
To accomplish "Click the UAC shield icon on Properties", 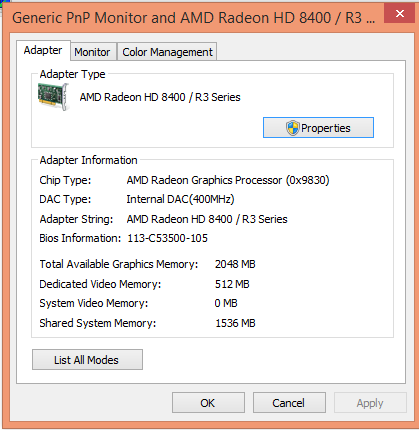I will pyautogui.click(x=293, y=128).
